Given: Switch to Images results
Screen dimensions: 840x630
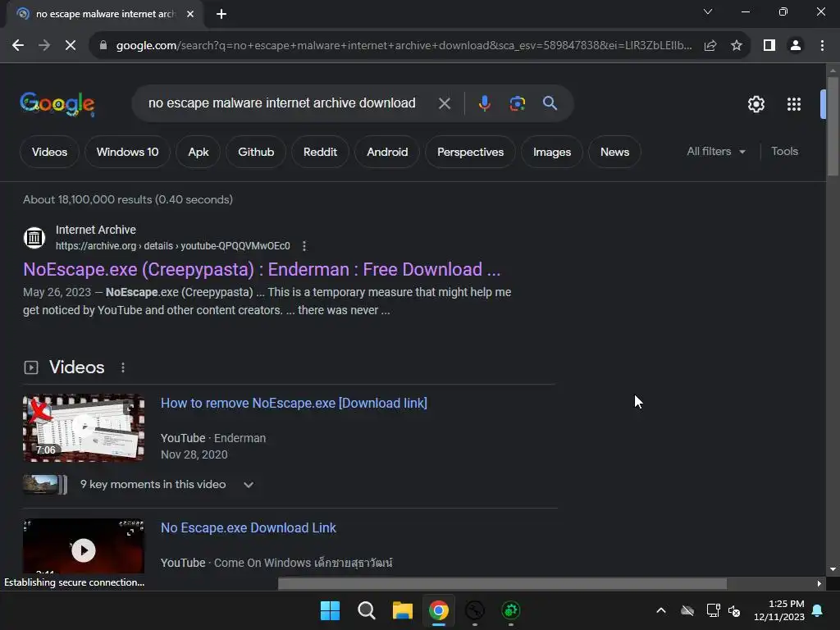Looking at the screenshot, I should tap(552, 152).
